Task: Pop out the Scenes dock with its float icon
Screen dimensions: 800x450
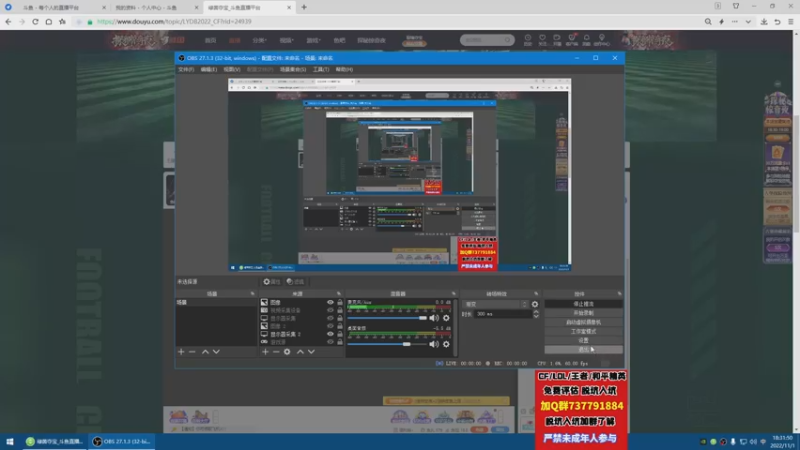Action: [x=252, y=294]
